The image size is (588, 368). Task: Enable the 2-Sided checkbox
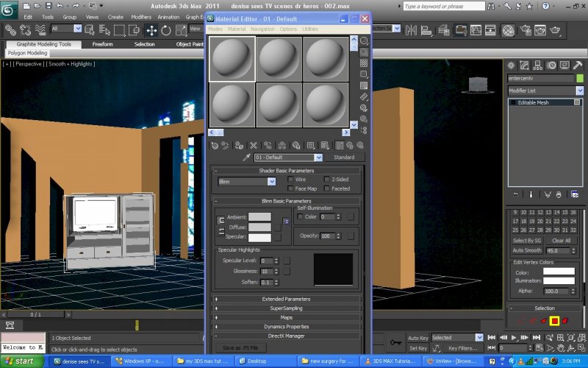326,180
